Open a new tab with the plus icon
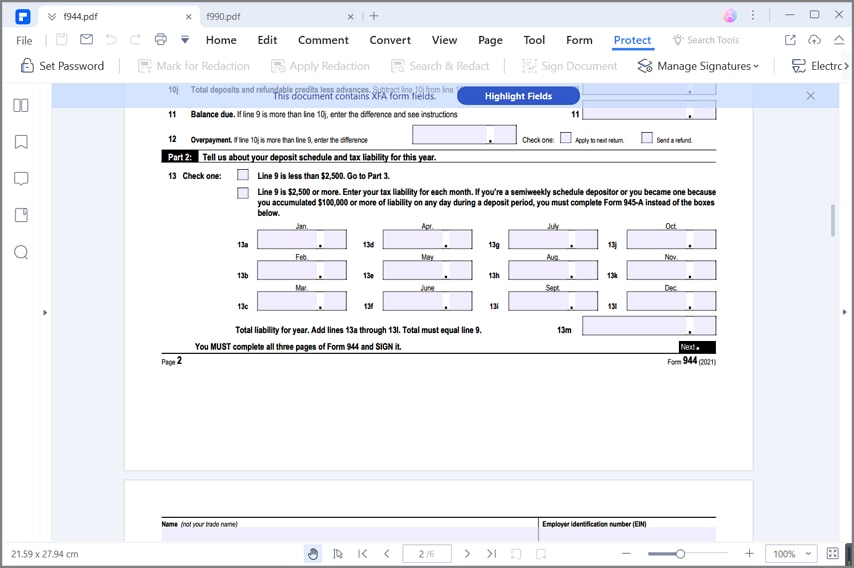 coord(374,16)
